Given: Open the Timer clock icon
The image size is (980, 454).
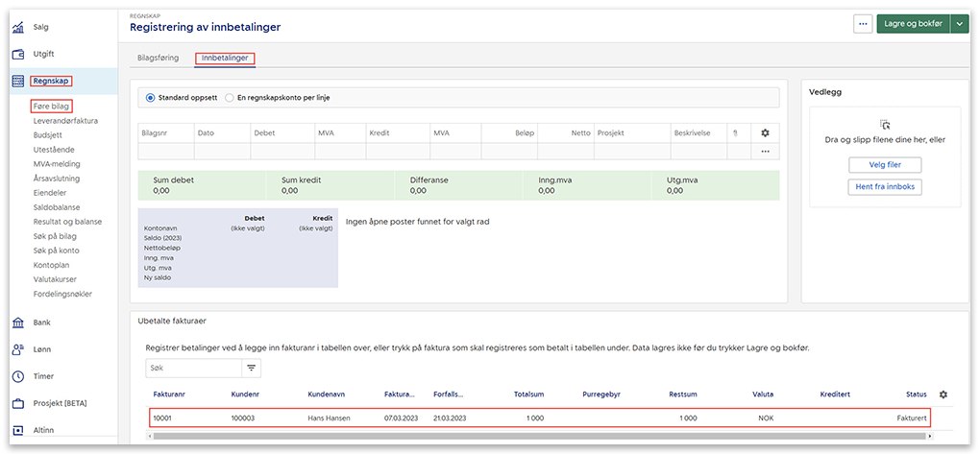Looking at the screenshot, I should click(x=18, y=376).
